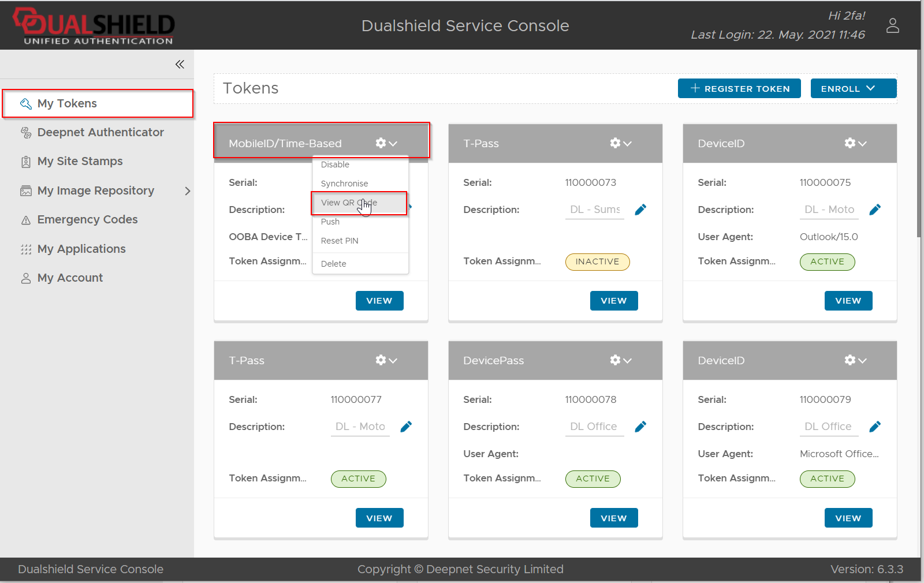Edit description of DeviceID token 110000079
This screenshot has width=924, height=583.
(x=875, y=427)
